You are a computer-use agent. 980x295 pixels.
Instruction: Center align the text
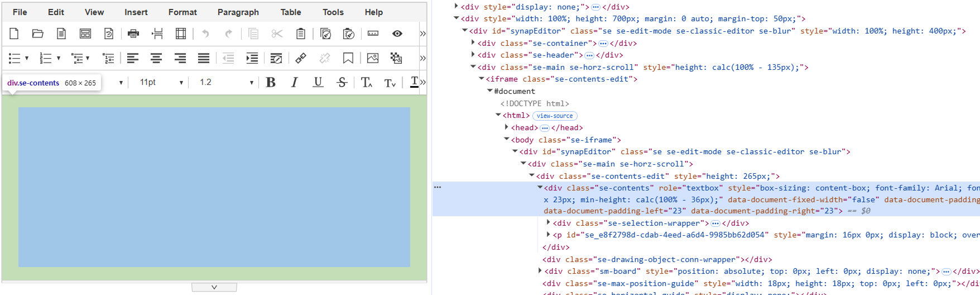156,58
